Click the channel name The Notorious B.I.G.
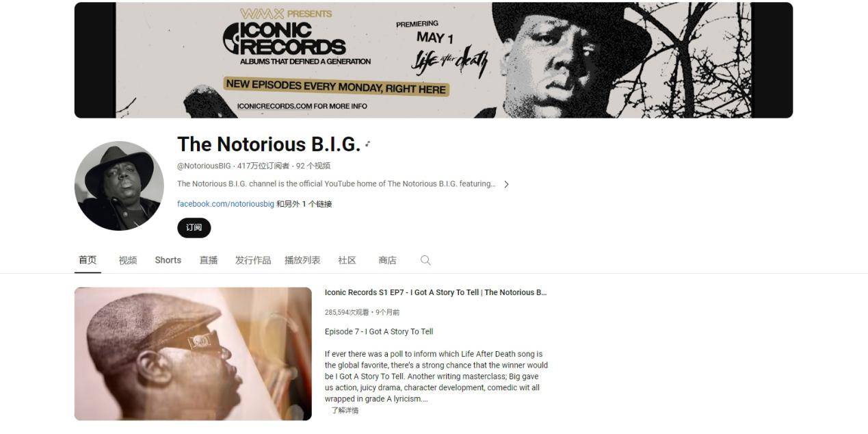Screen dimensions: 868x434 pos(269,144)
